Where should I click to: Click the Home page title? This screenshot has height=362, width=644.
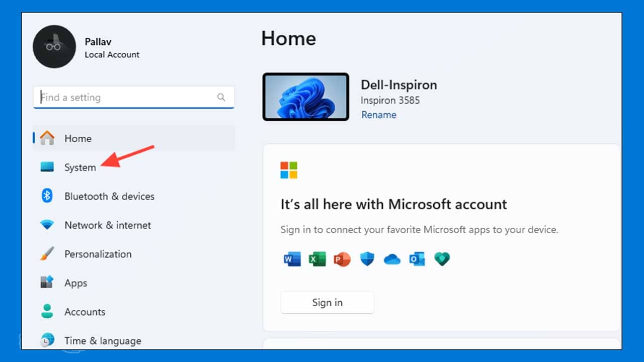[289, 39]
